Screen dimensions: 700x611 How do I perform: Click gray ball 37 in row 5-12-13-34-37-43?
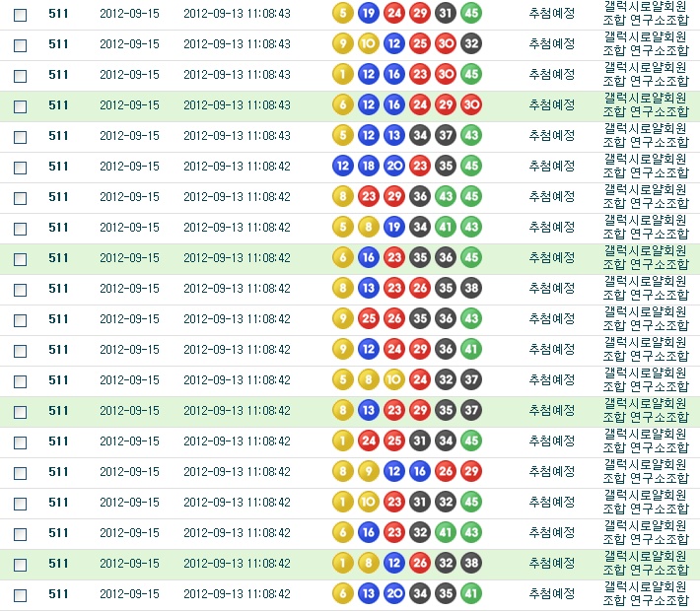pos(446,135)
